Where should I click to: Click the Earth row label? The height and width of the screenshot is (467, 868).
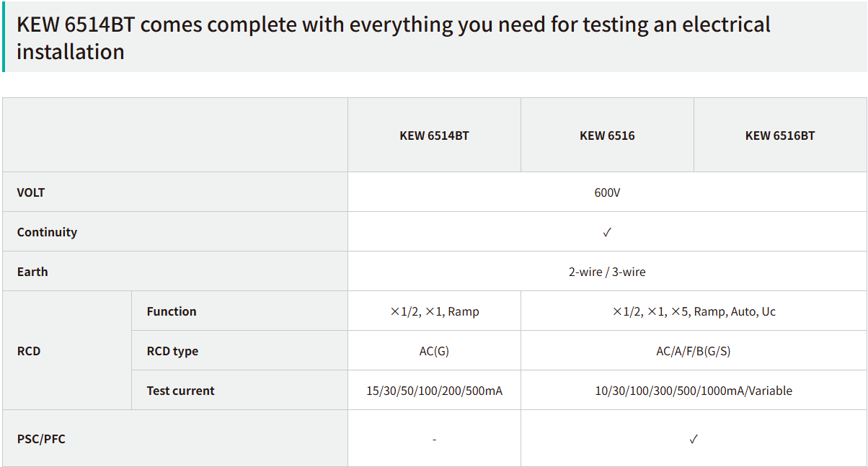(x=32, y=272)
